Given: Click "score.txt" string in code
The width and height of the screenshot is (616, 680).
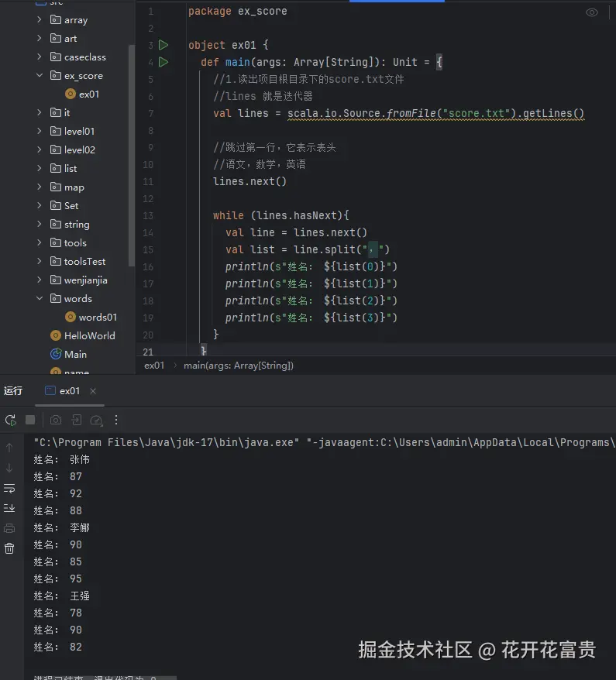Looking at the screenshot, I should click(476, 113).
